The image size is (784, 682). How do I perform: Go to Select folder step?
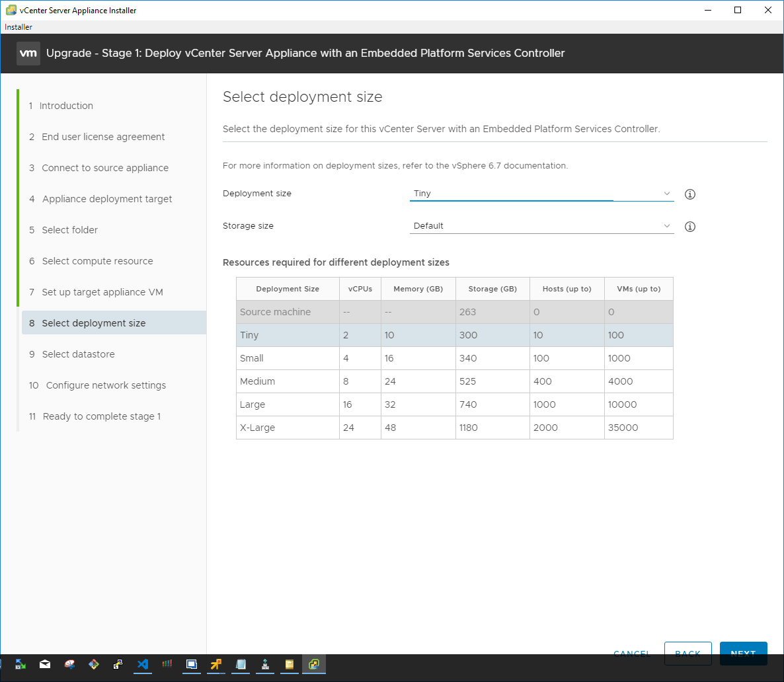click(x=63, y=229)
